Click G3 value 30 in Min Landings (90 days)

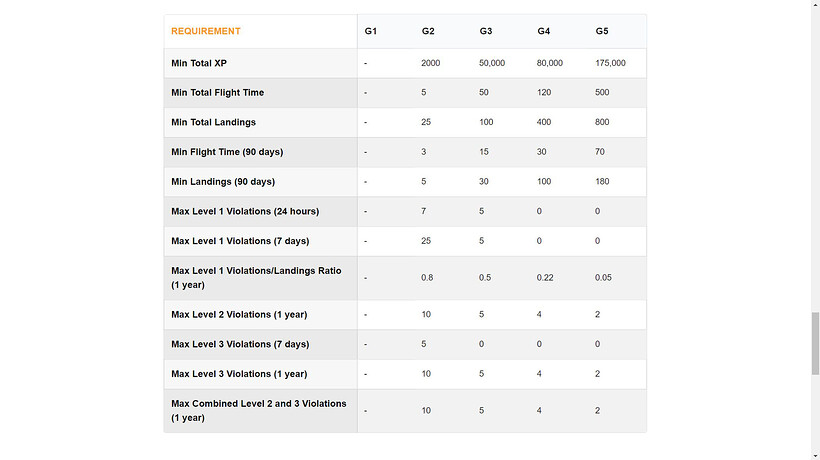coord(484,182)
